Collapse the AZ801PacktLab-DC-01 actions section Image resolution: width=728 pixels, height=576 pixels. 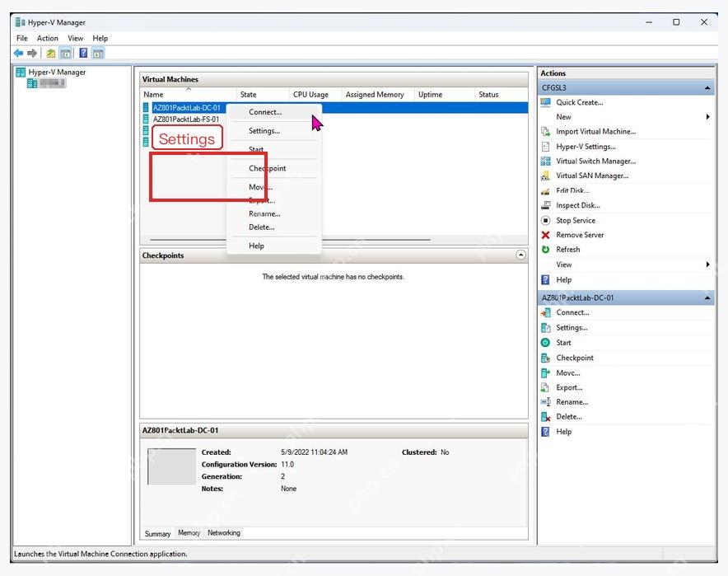707,297
